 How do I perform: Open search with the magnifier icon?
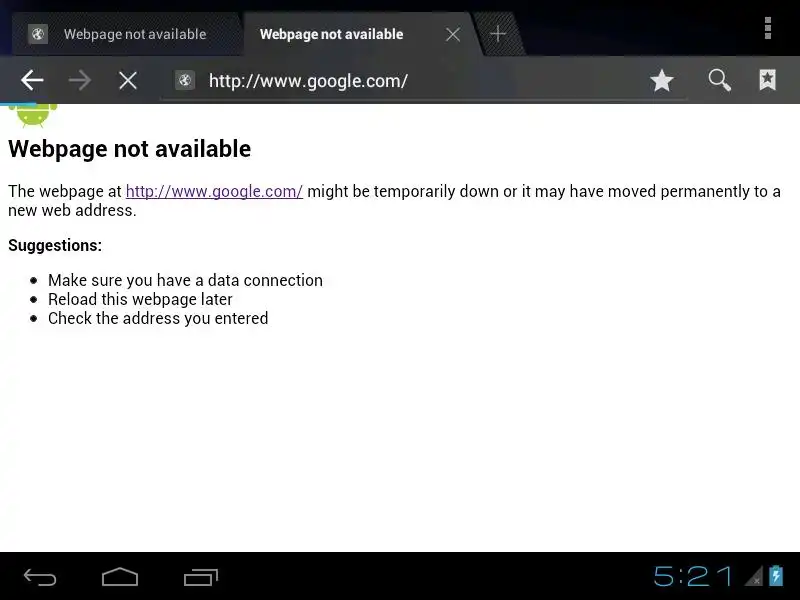[x=719, y=80]
